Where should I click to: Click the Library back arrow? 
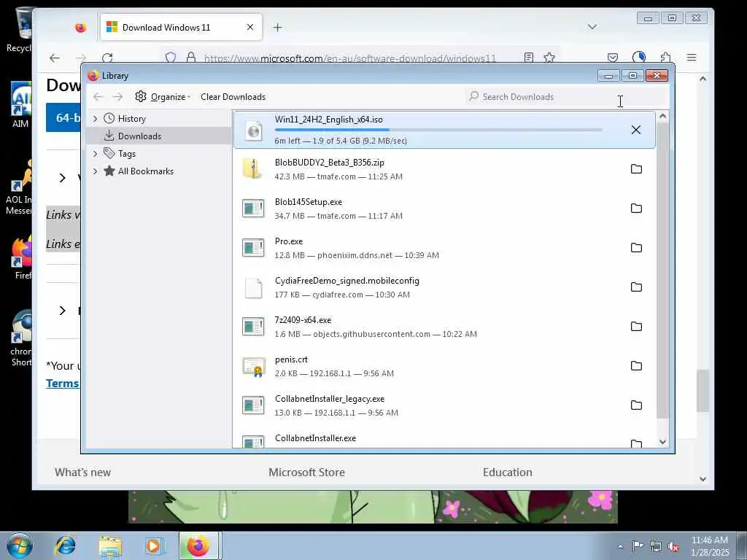coord(98,97)
